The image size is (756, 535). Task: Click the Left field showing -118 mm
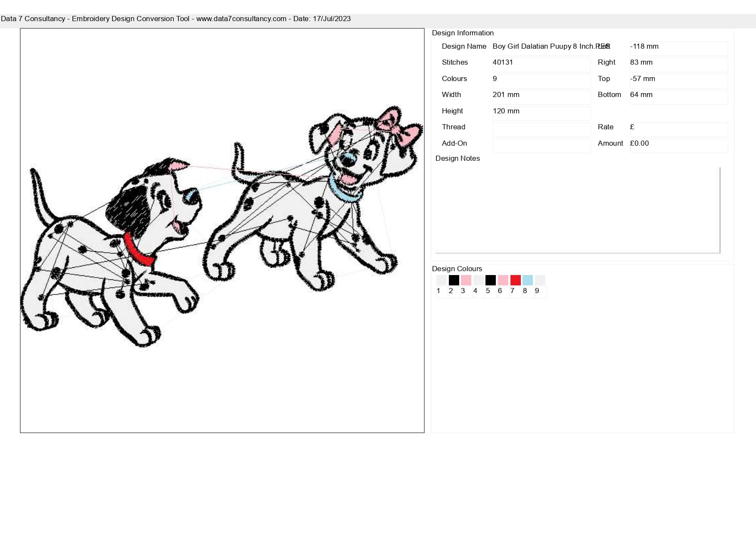pos(679,49)
